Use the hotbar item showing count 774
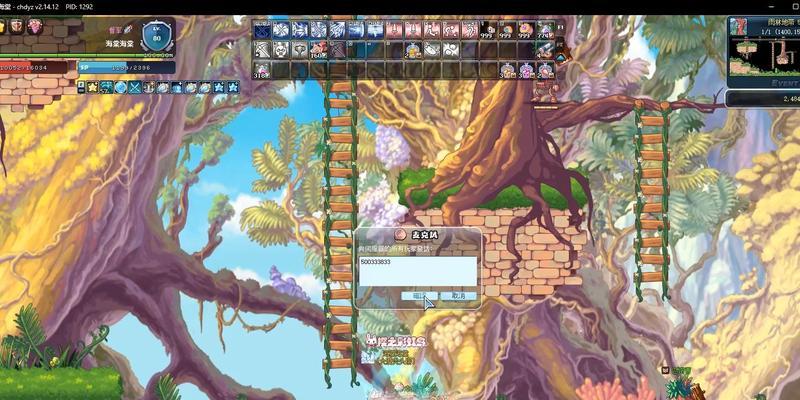The width and height of the screenshot is (800, 400). click(545, 30)
